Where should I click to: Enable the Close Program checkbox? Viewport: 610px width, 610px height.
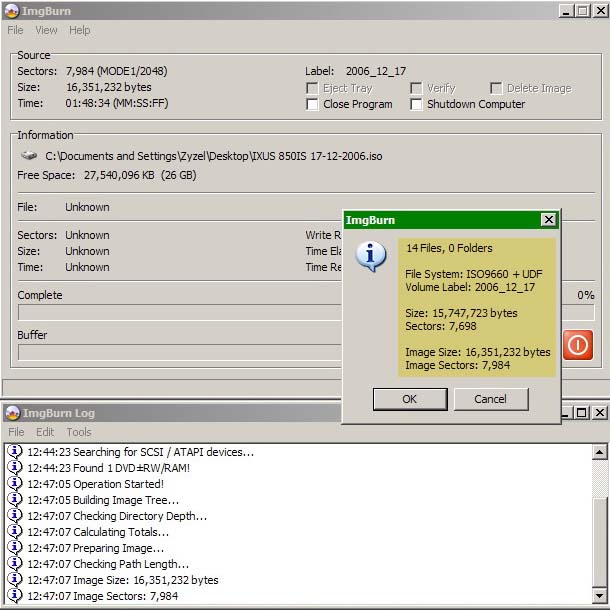312,104
